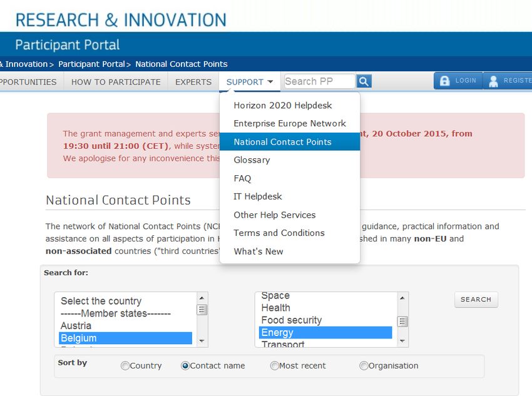Choose Glossary from the Support menu
Screen dimensions: 532x396
(x=252, y=160)
